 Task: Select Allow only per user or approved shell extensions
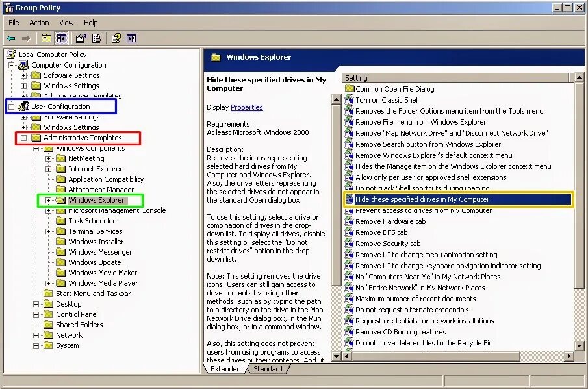point(431,177)
